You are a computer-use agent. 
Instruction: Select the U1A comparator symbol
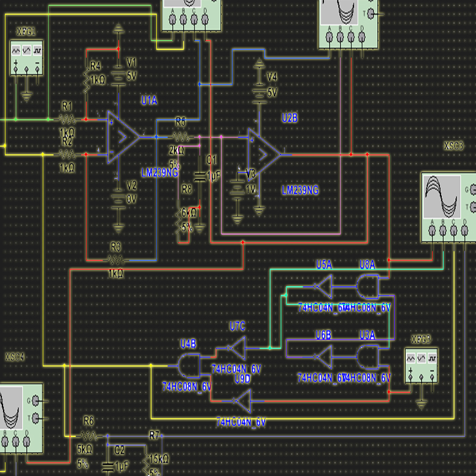click(123, 137)
